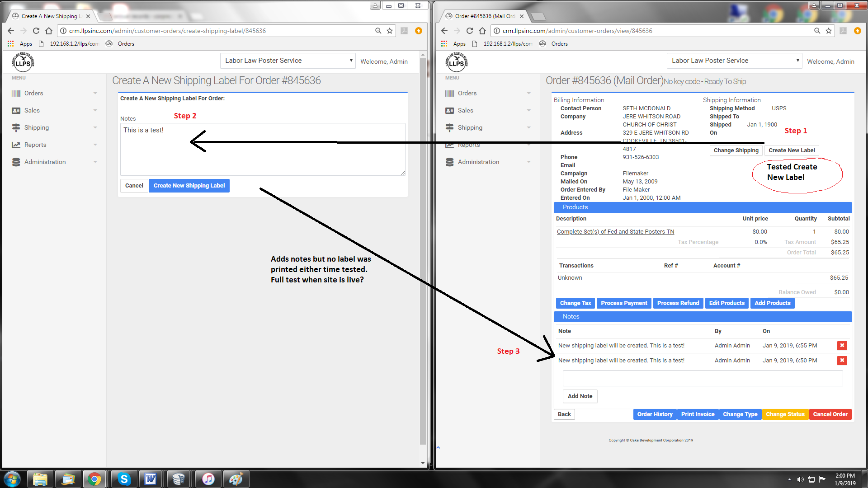Screen dimensions: 868x488
Task: Click the LLPS logo in left window
Action: [23, 62]
